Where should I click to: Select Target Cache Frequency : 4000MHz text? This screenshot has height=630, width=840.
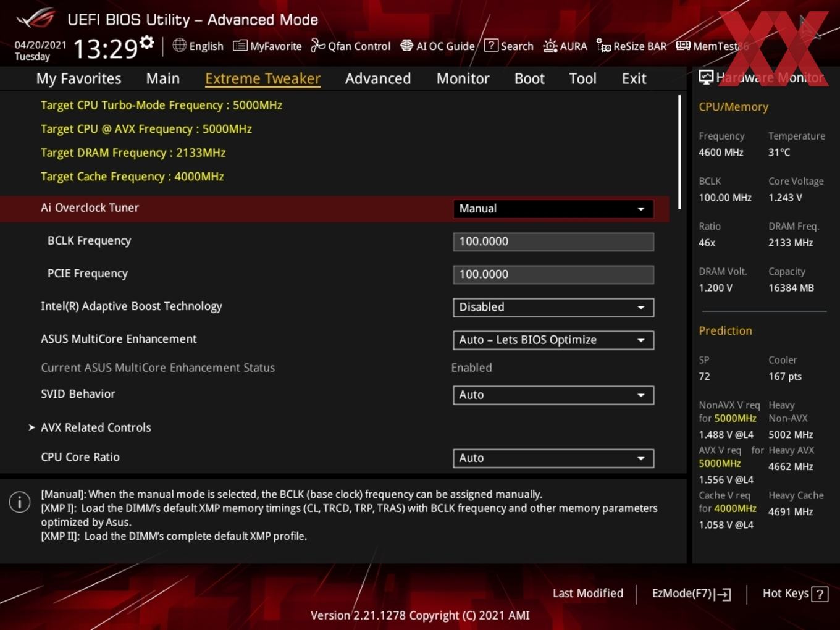point(132,177)
